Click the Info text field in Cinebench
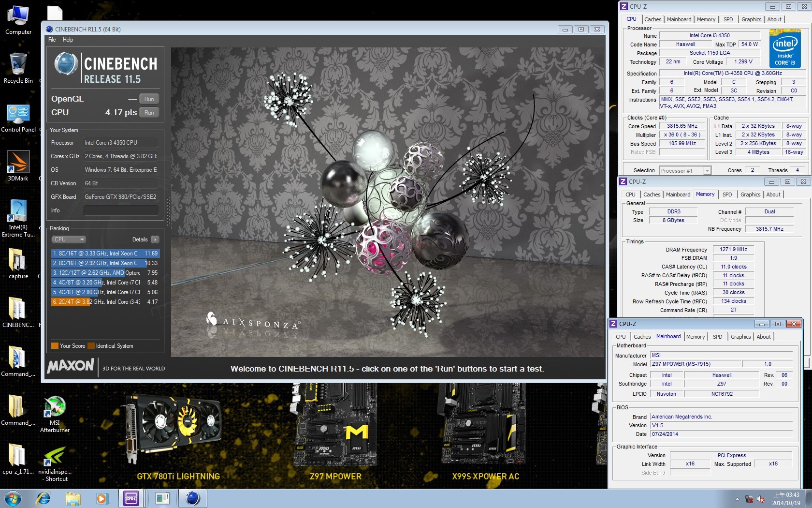 point(121,210)
